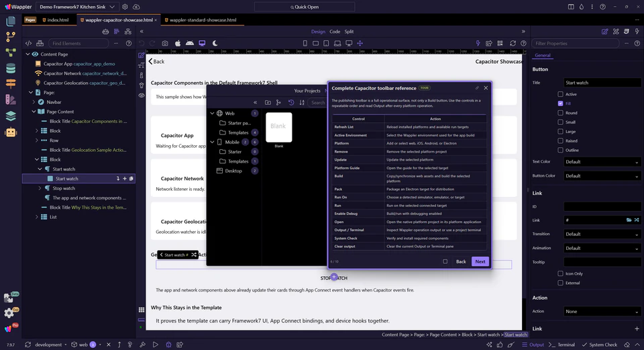Click Back in the tour dialog
Screen dimensions: 644x350
[x=461, y=261]
